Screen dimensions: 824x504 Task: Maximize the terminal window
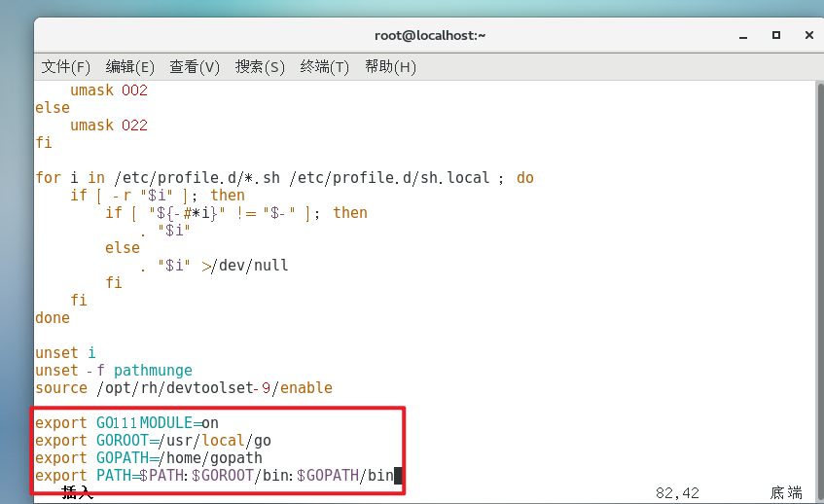point(776,35)
